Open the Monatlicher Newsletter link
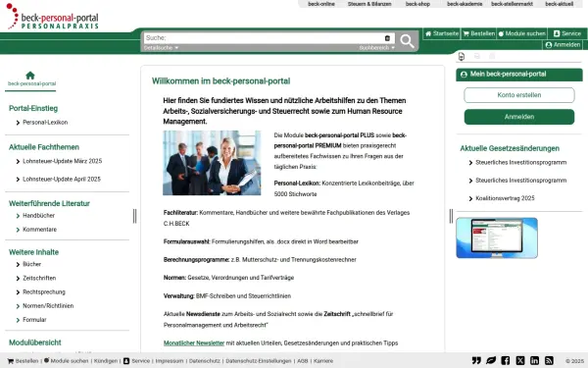This screenshot has height=368, width=588. [194, 343]
